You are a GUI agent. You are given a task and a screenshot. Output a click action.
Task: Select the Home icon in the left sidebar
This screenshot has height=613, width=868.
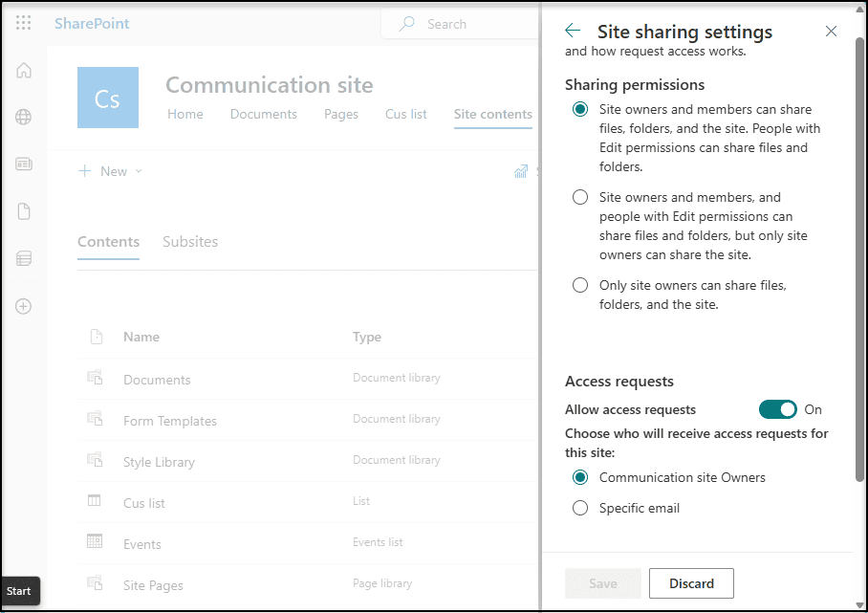pos(23,70)
